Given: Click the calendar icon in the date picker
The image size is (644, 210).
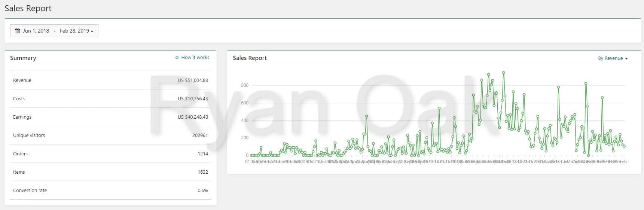Looking at the screenshot, I should [x=17, y=31].
